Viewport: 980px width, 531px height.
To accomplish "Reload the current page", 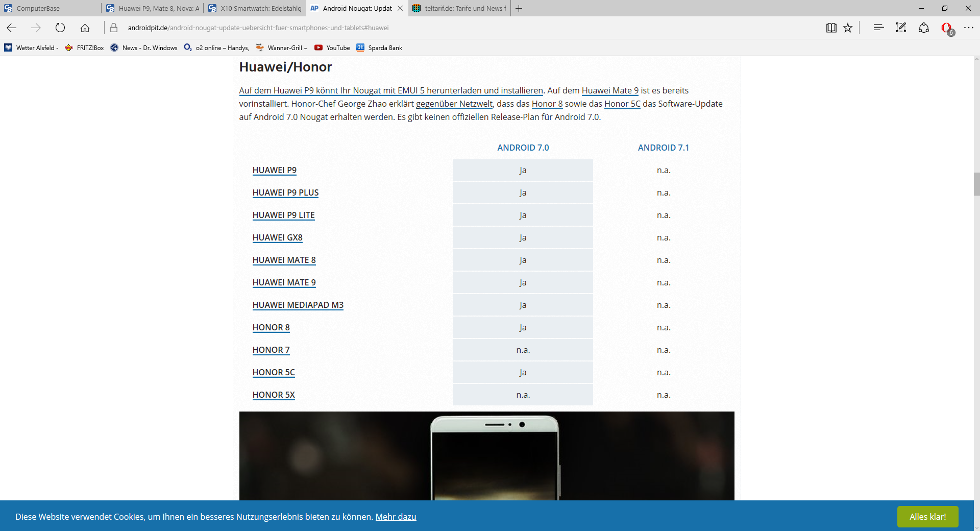I will tap(60, 28).
